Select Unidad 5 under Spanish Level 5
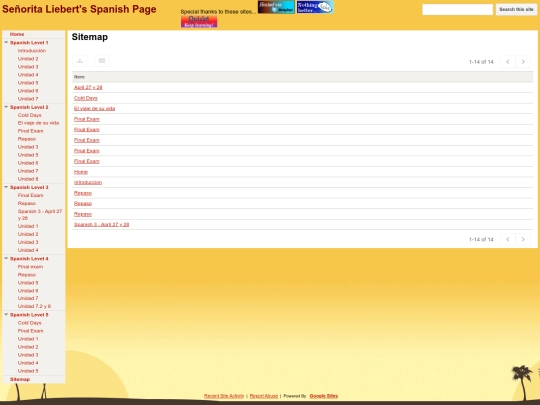 click(x=28, y=371)
